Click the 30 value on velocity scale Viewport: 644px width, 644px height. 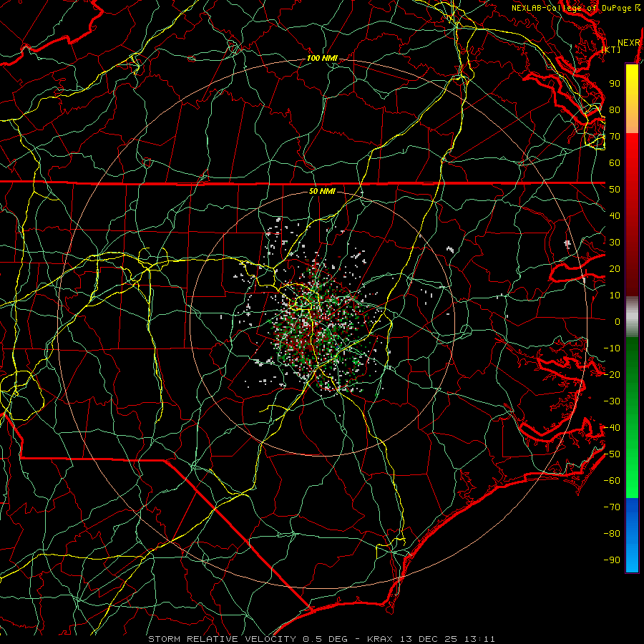point(615,243)
